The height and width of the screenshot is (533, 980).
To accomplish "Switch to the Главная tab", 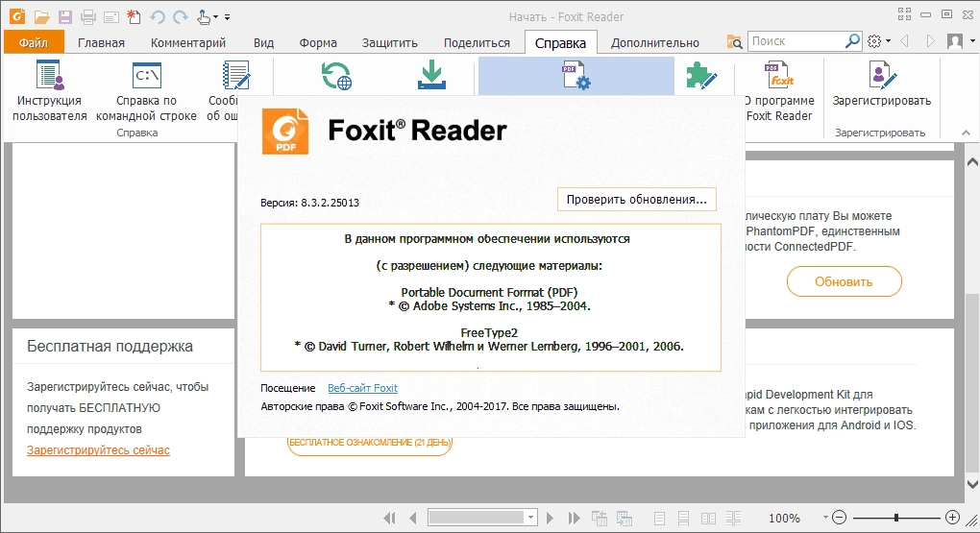I will click(x=101, y=42).
